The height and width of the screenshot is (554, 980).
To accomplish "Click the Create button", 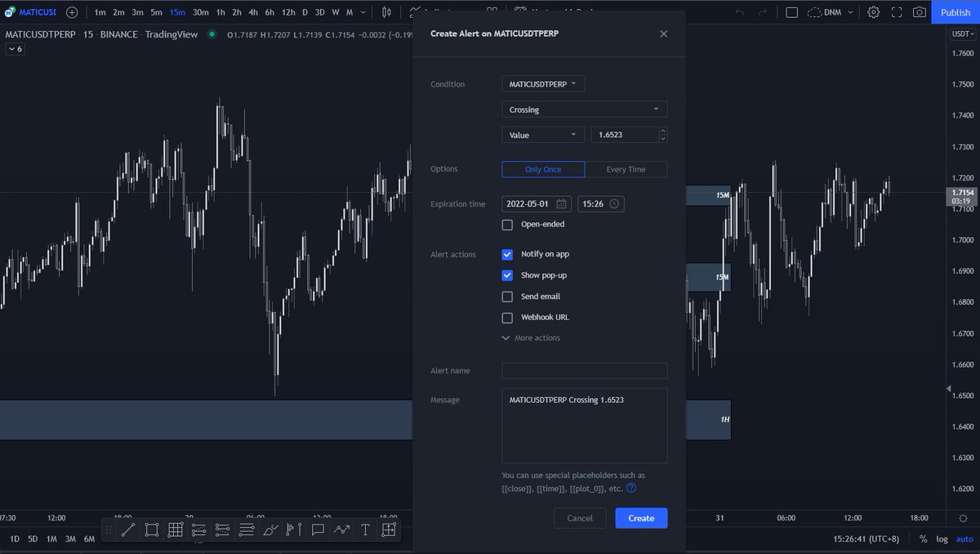I will pos(641,518).
